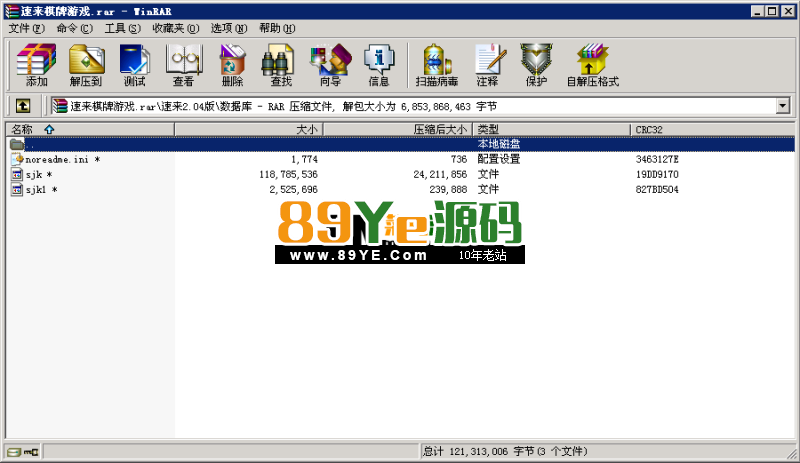Image resolution: width=800 pixels, height=463 pixels.
Task: Show archive Info (信息) icon
Action: [379, 64]
